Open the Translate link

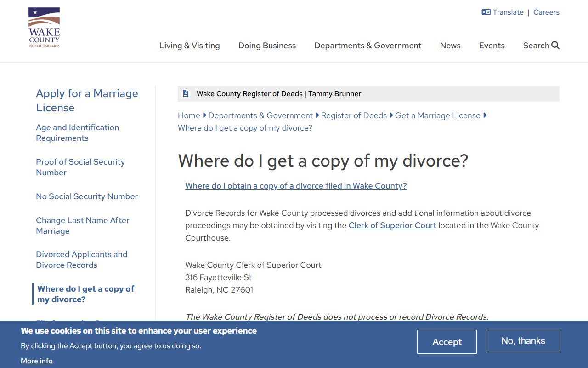508,12
